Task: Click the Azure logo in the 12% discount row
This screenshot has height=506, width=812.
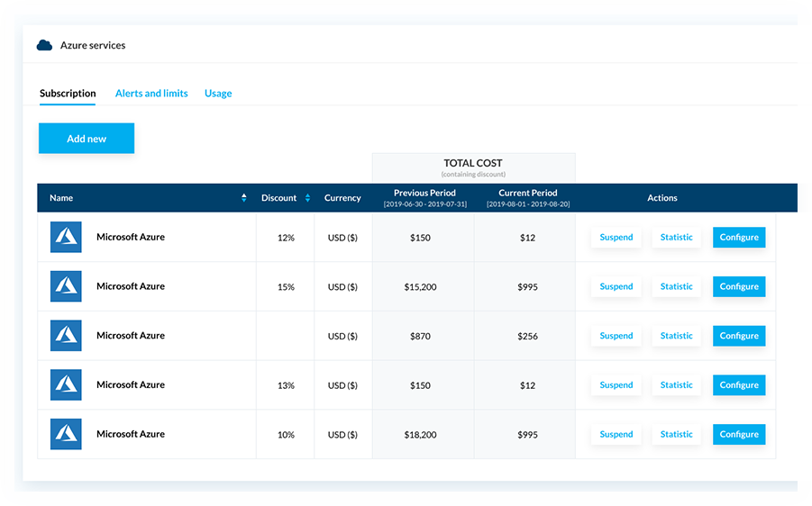Action: (x=66, y=237)
